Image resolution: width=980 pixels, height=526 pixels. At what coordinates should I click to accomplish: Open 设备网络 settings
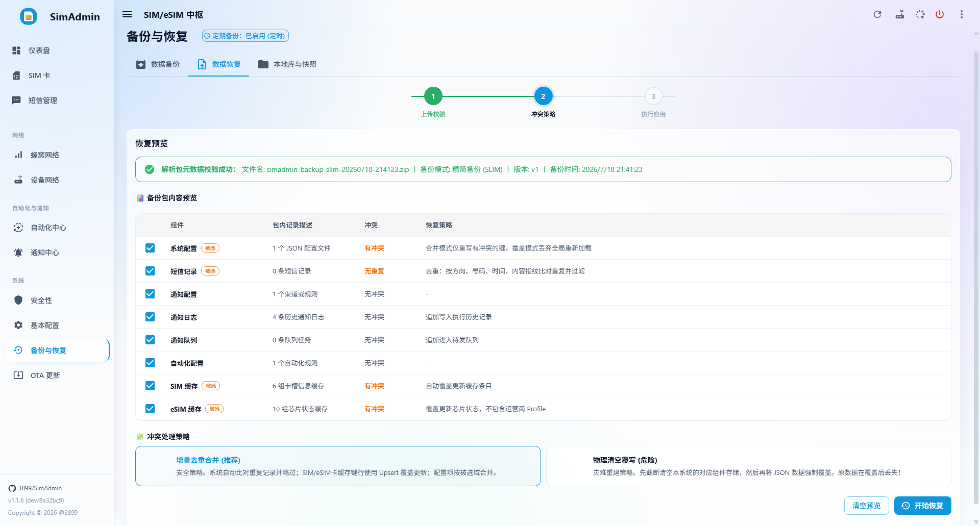tap(57, 180)
